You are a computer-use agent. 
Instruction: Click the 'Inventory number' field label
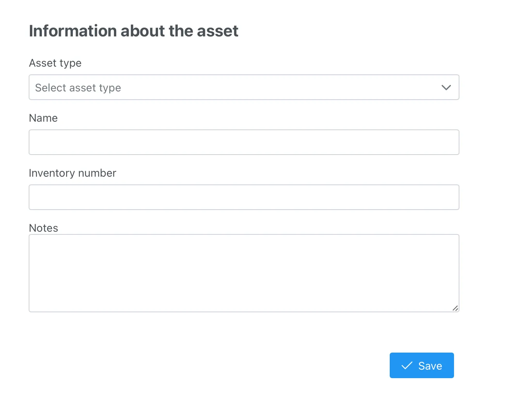coord(72,173)
